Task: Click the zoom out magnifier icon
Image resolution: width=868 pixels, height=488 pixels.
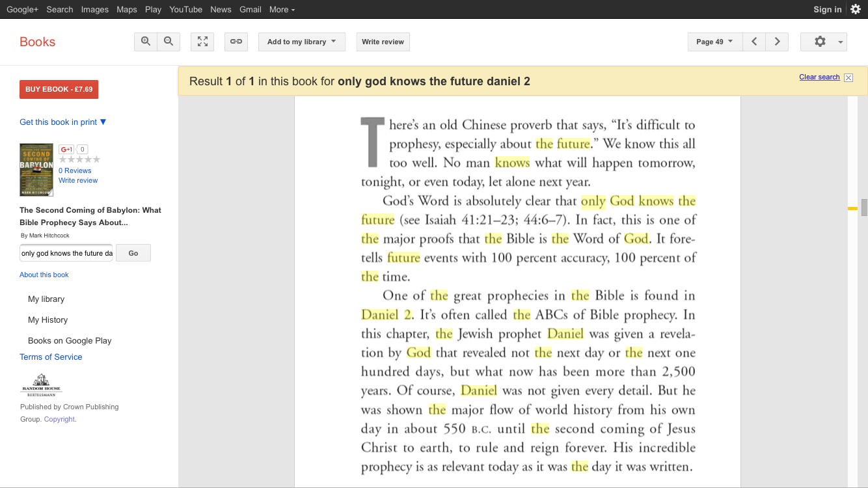Action: tap(169, 42)
